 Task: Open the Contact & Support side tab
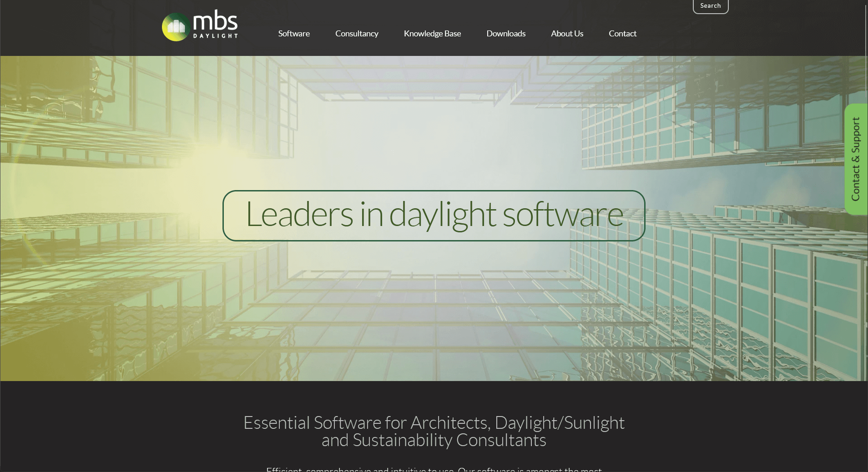(856, 159)
